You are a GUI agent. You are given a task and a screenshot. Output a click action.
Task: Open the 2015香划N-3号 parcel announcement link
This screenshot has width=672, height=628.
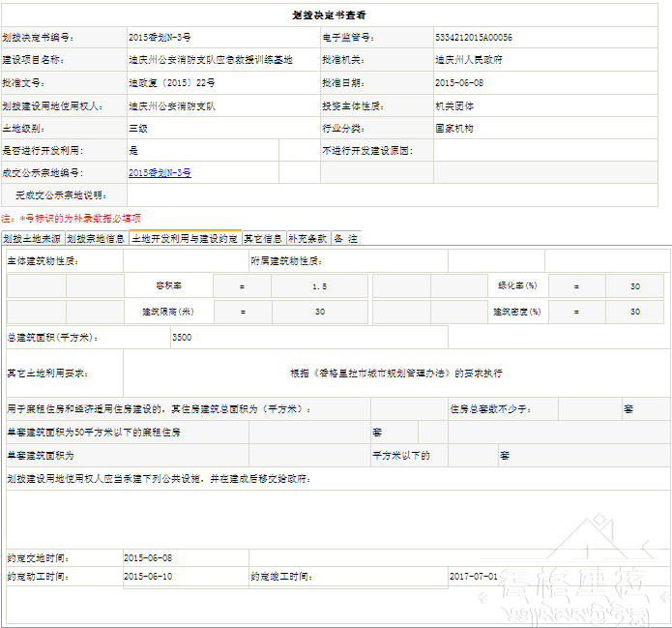(x=160, y=173)
